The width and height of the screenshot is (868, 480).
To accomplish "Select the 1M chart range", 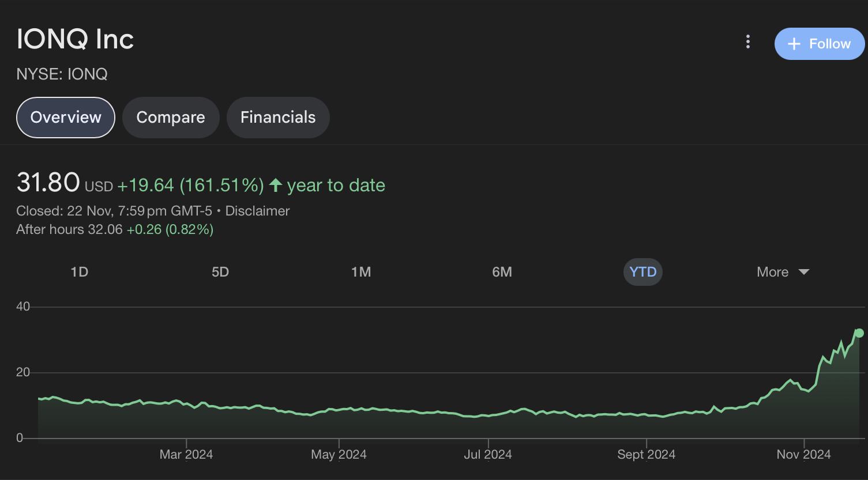I will (361, 272).
